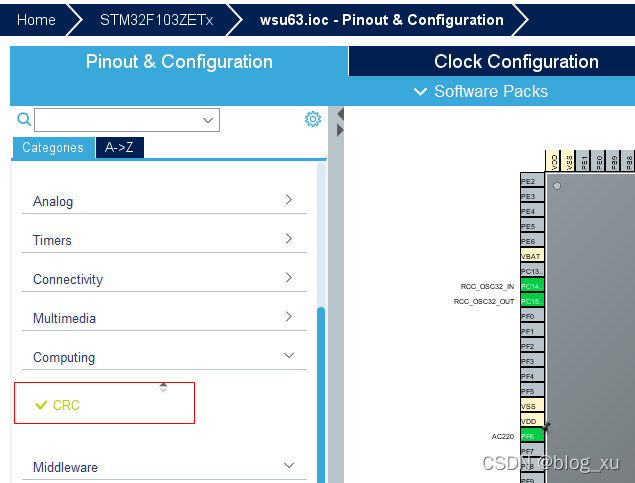635x483 pixels.
Task: Click the PE5 pin on the chip
Action: (x=532, y=226)
